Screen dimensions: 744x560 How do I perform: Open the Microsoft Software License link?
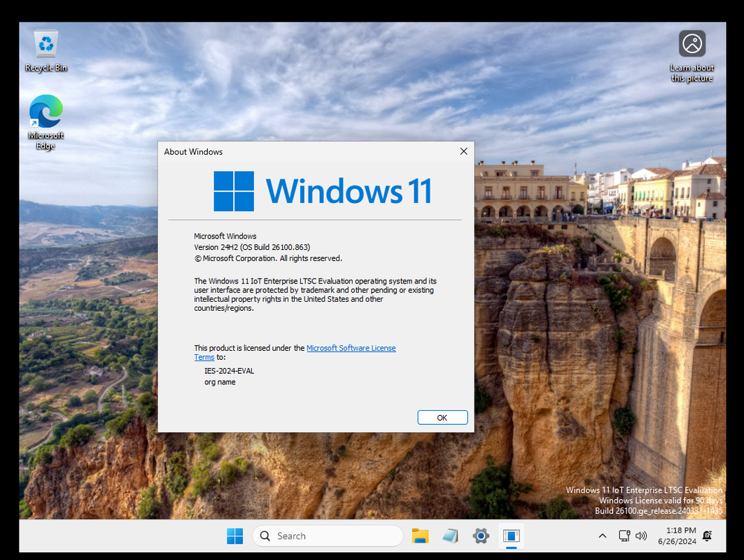(x=351, y=348)
